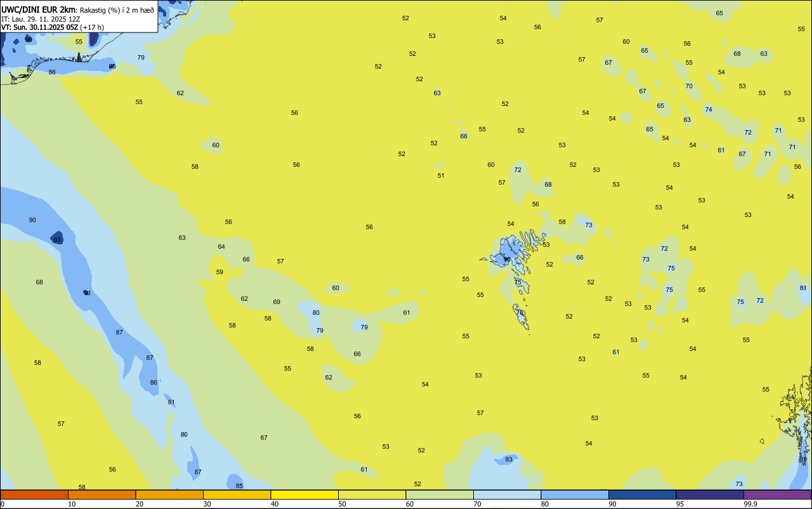Click the 76 value on the Faroe Islands
The image size is (812, 509).
(x=520, y=312)
